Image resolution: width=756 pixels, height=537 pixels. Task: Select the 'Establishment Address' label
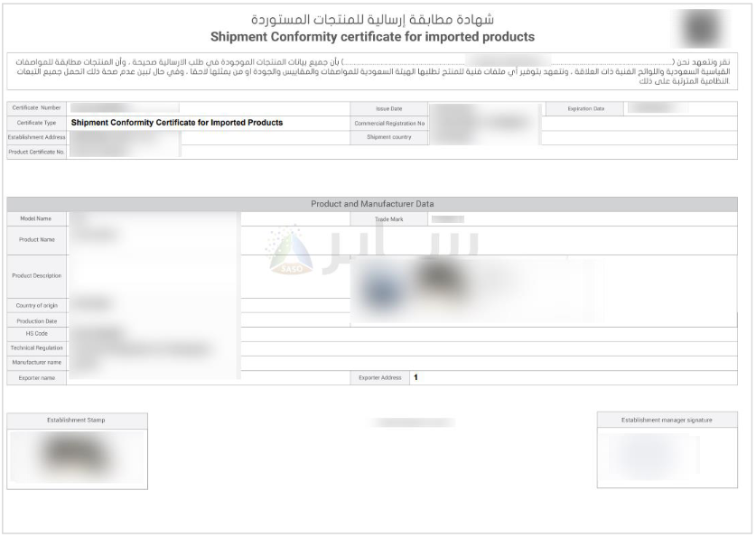click(37, 137)
